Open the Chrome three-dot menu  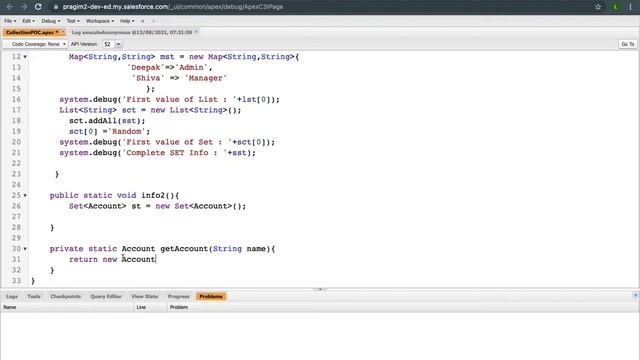point(631,7)
